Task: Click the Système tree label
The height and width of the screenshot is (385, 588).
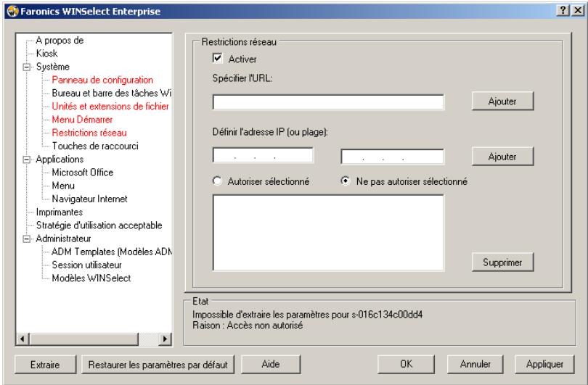Action: click(52, 67)
